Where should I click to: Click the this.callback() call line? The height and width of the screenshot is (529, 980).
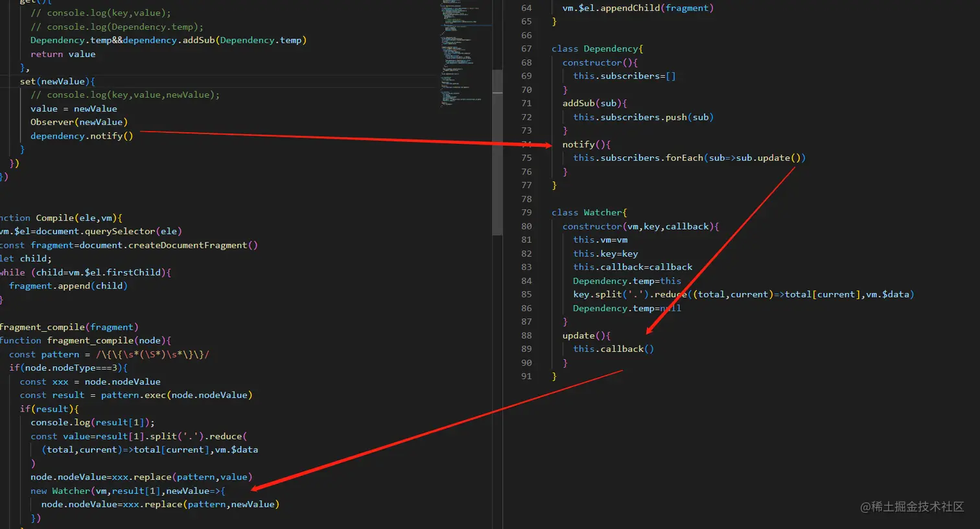click(x=613, y=349)
